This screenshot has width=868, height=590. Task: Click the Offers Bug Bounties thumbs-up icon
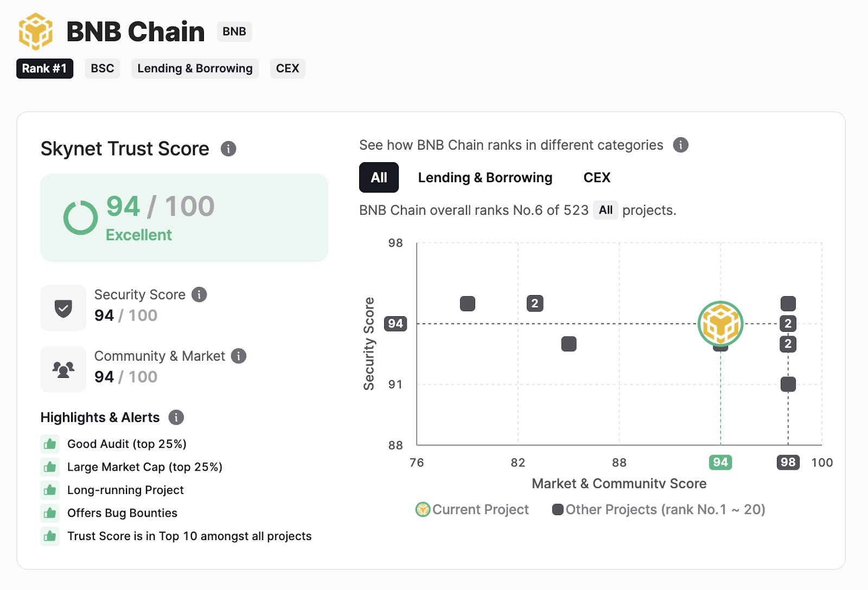pyautogui.click(x=50, y=513)
